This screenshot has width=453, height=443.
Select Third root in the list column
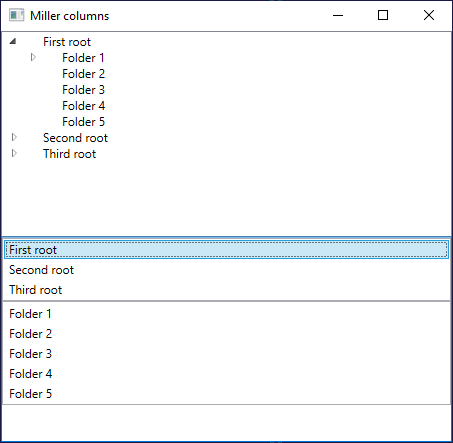click(x=227, y=290)
